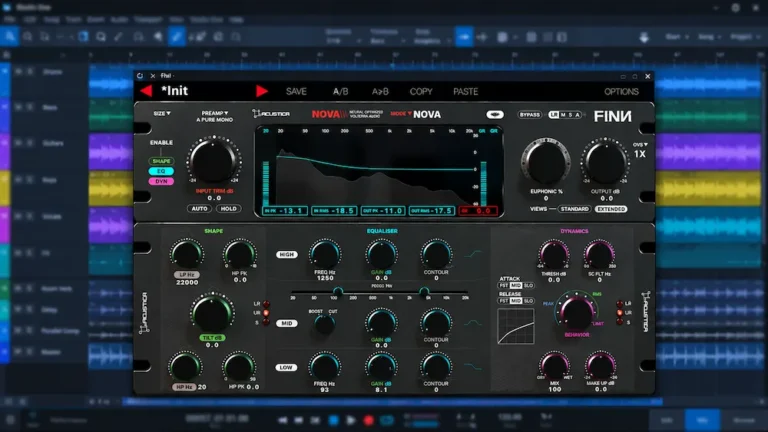This screenshot has height=432, width=768.
Task: Click the TILT dB knob
Action: tap(212, 313)
